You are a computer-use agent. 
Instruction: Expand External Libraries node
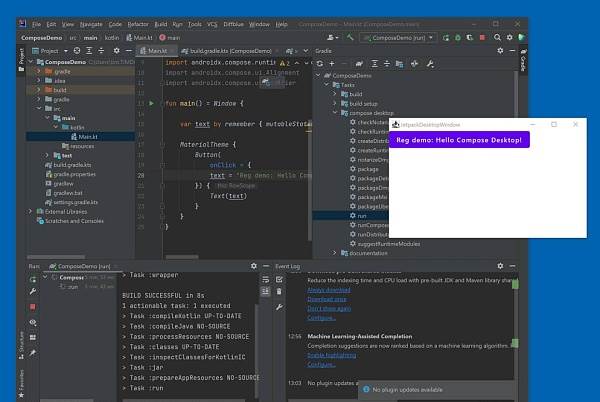[30, 211]
